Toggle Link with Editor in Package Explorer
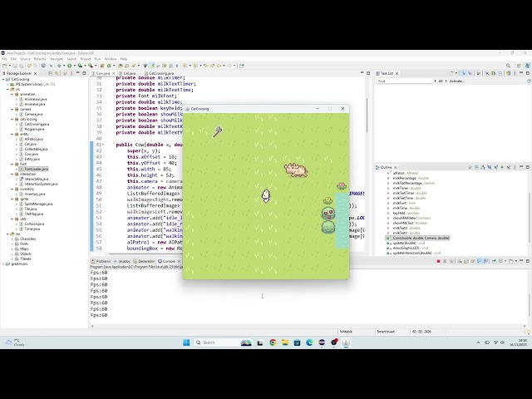Image resolution: width=532 pixels, height=399 pixels. (x=57, y=73)
